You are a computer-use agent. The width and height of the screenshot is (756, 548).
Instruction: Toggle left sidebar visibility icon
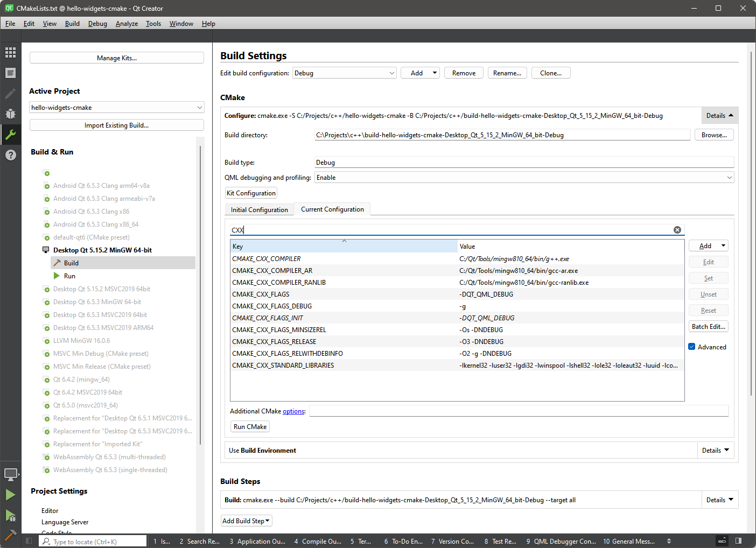pos(29,541)
